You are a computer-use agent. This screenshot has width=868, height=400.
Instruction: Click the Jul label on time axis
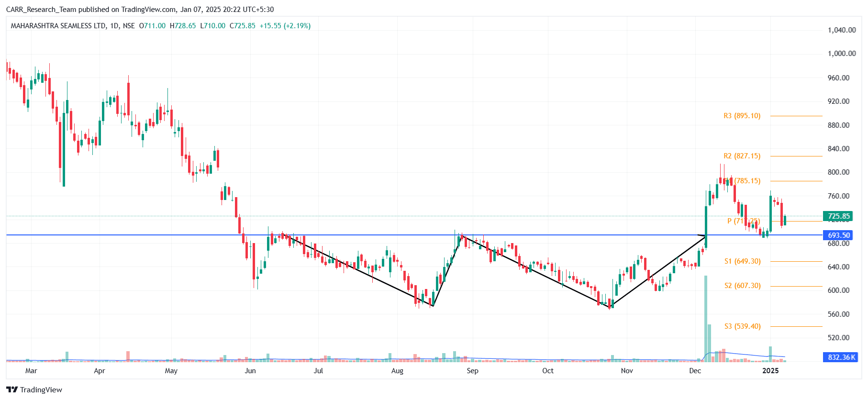[318, 371]
